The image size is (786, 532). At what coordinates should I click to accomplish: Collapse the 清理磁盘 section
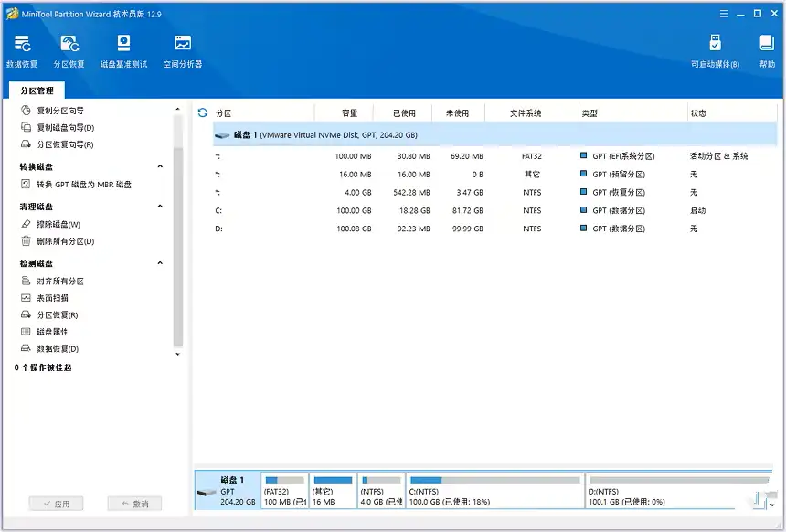point(161,207)
